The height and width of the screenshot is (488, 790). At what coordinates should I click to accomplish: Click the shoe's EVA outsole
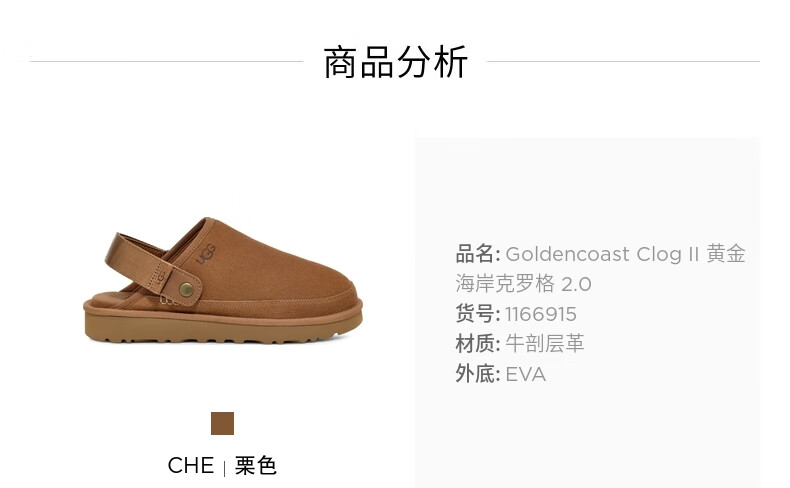222,329
